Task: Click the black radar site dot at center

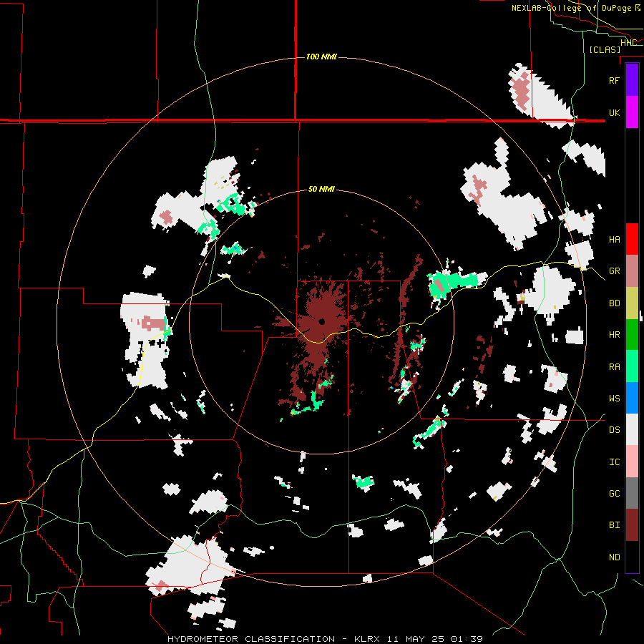Action: tap(321, 321)
